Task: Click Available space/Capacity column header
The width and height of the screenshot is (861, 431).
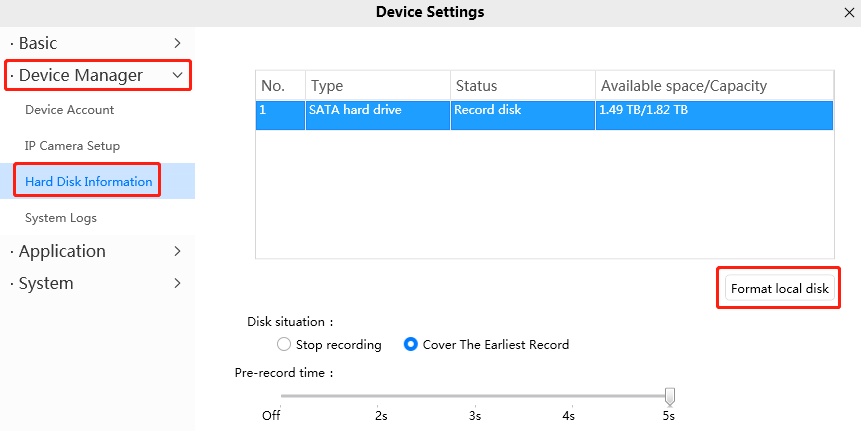Action: pyautogui.click(x=714, y=86)
